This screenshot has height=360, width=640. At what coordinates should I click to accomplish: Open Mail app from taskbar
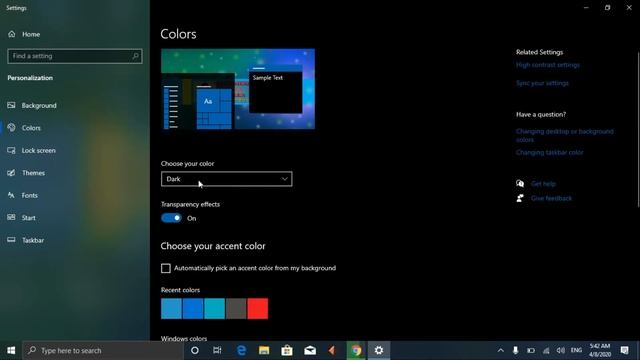coord(310,351)
